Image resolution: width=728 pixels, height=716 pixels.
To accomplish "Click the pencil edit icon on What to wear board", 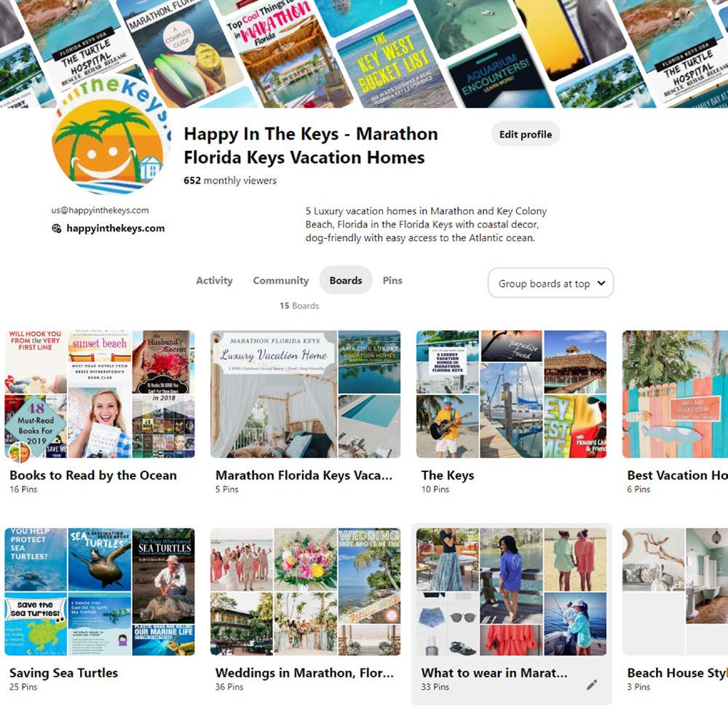I will click(x=591, y=685).
